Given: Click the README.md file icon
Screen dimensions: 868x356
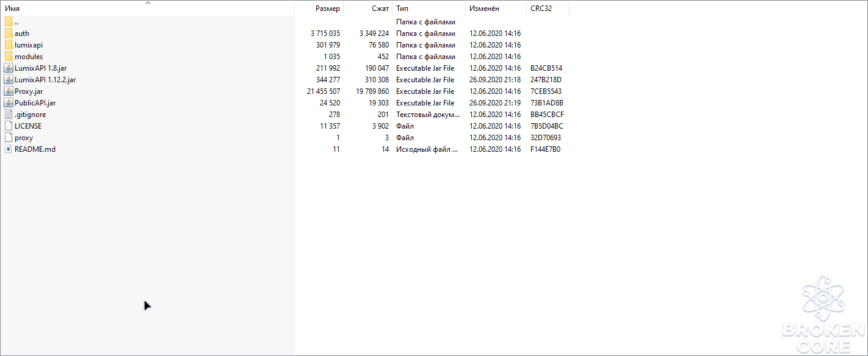Looking at the screenshot, I should tap(9, 149).
